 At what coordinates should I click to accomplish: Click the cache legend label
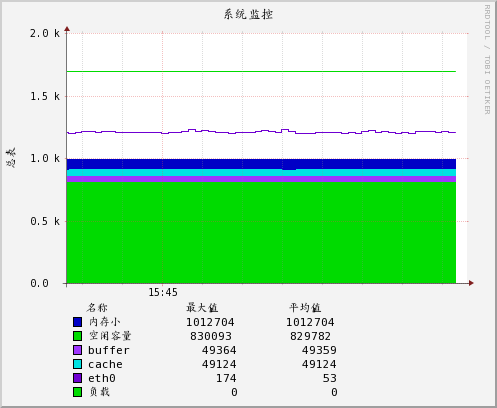point(105,364)
